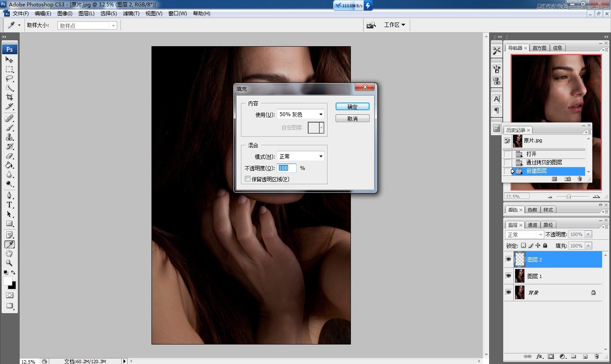Image resolution: width=611 pixels, height=364 pixels.
Task: Click 确定 in Fill dialog
Action: tap(353, 107)
